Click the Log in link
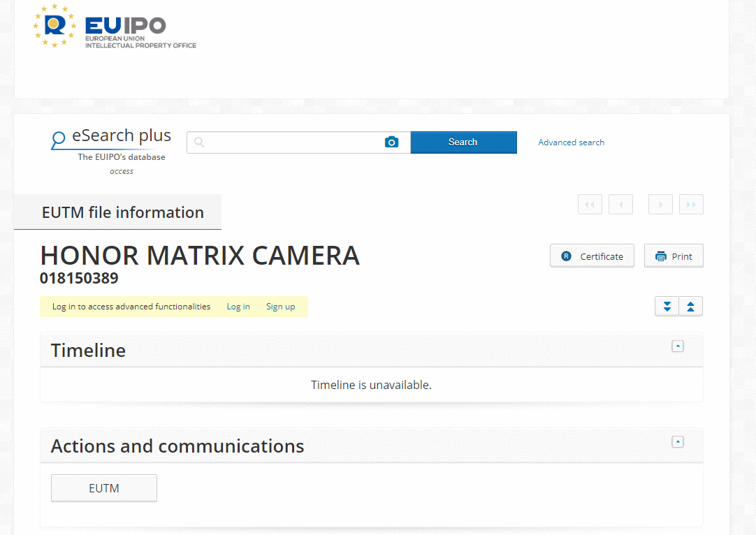The image size is (756, 535). tap(238, 307)
